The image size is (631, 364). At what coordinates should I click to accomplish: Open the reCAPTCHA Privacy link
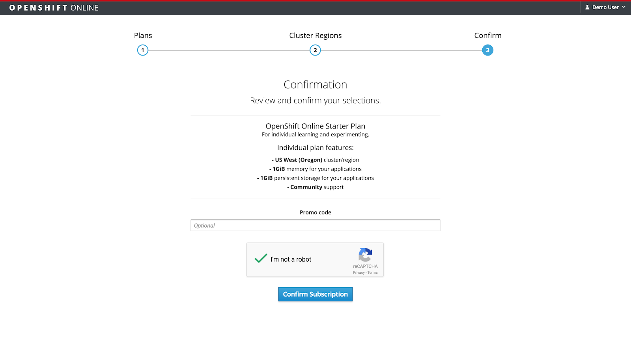tap(358, 273)
